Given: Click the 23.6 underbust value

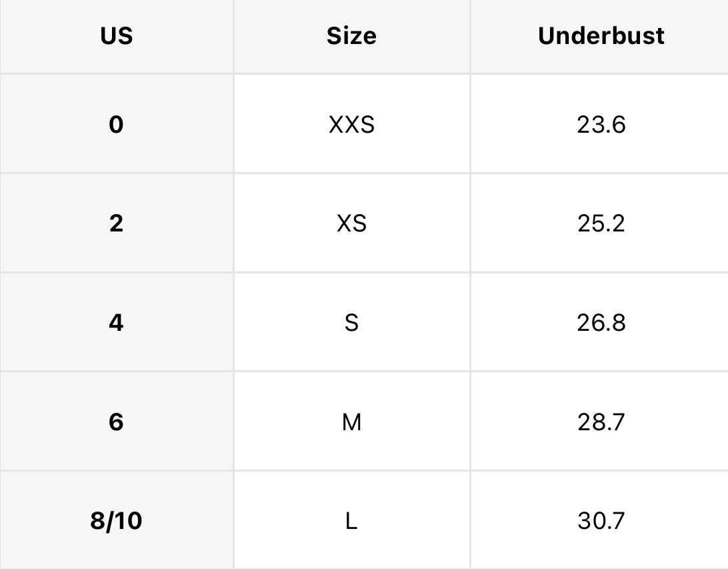Looking at the screenshot, I should click(x=601, y=125).
